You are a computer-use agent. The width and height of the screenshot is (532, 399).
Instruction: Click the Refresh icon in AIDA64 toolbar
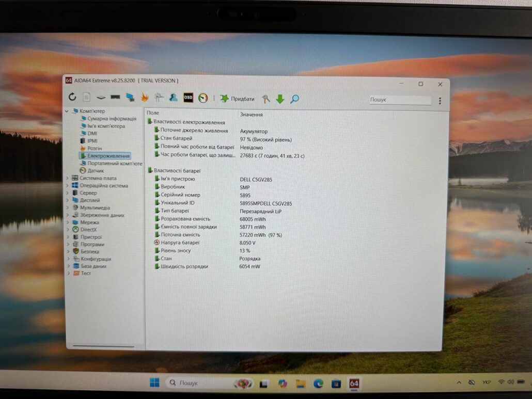(72, 97)
